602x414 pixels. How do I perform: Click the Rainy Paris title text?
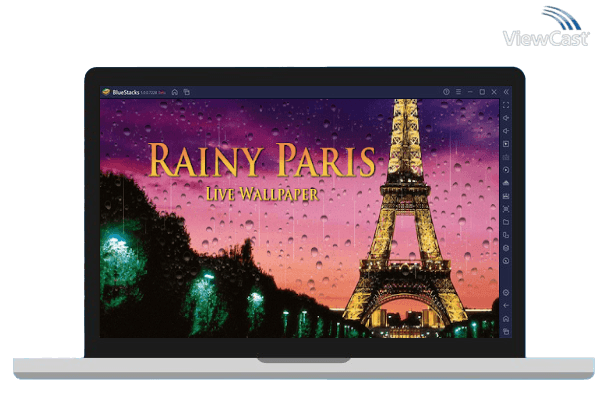click(x=261, y=160)
